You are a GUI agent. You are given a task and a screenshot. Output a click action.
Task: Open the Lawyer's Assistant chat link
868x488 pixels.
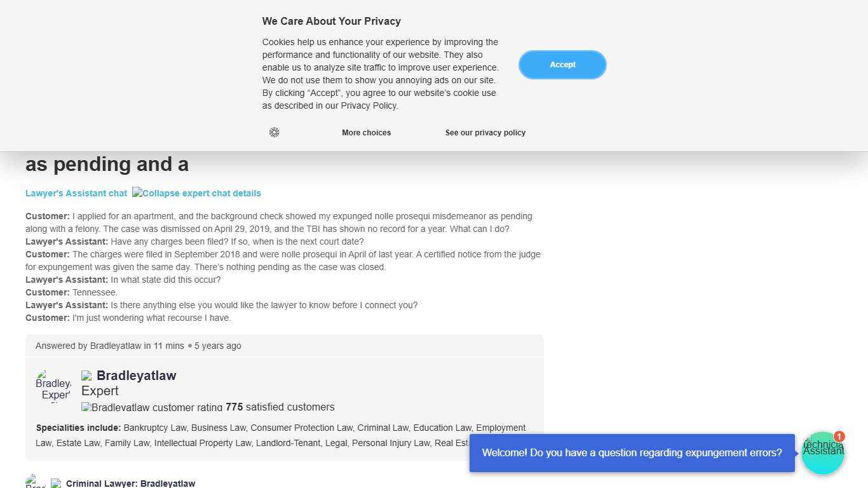76,193
